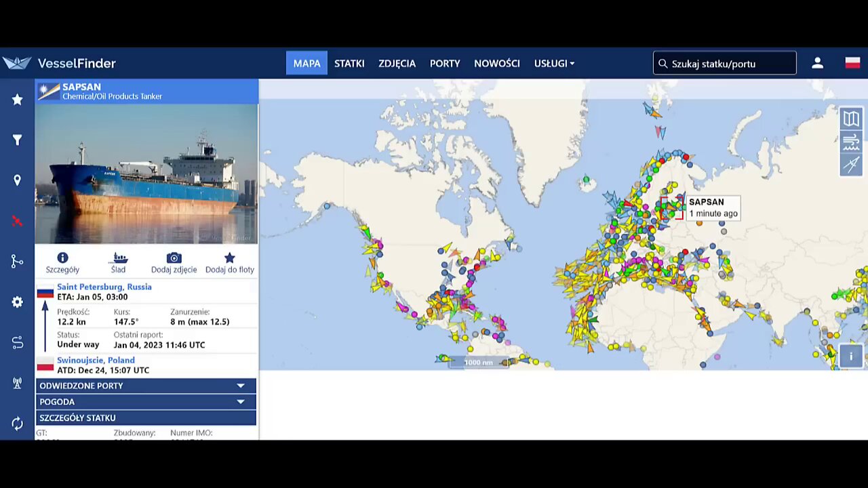The height and width of the screenshot is (488, 868).
Task: Expand the POGODA section
Action: pos(146,402)
